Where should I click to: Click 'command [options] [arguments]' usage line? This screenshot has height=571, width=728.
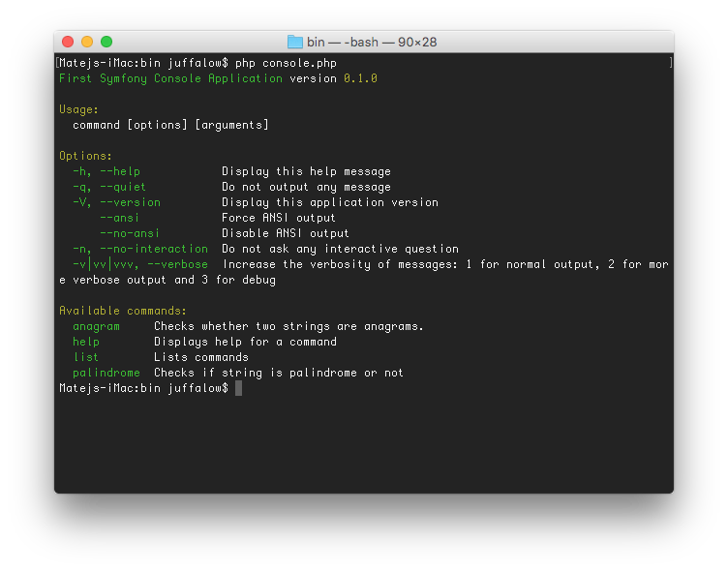click(170, 125)
